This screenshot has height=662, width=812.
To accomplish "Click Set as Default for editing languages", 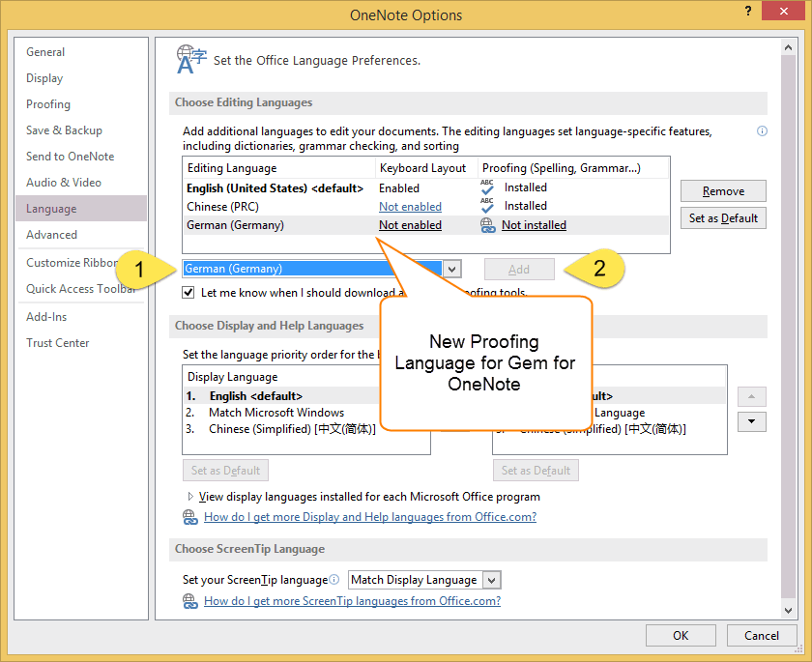I will (x=723, y=217).
